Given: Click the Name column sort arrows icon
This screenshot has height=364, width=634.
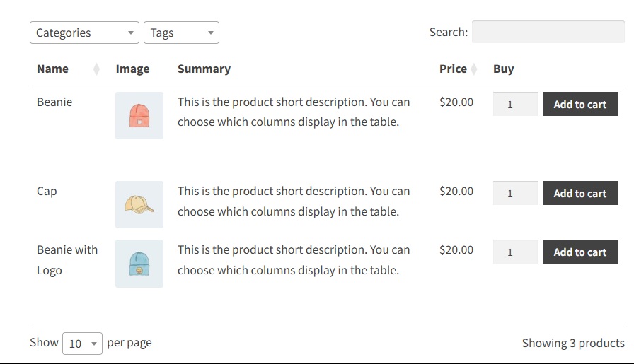Looking at the screenshot, I should tap(96, 69).
